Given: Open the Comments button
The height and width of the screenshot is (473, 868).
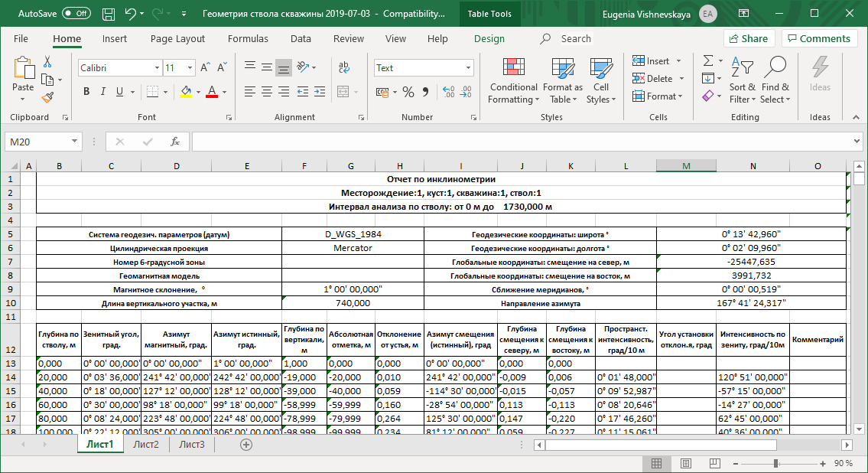Looking at the screenshot, I should pyautogui.click(x=819, y=38).
